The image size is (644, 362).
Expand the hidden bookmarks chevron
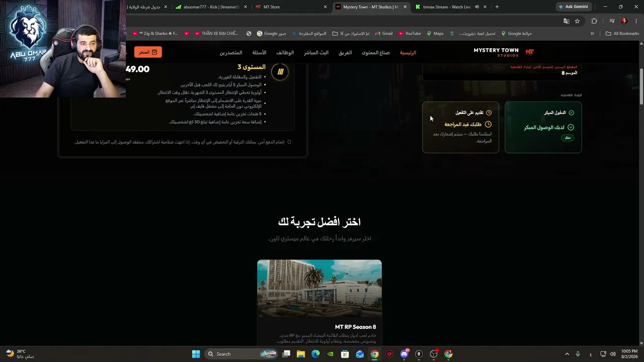[592, 34]
